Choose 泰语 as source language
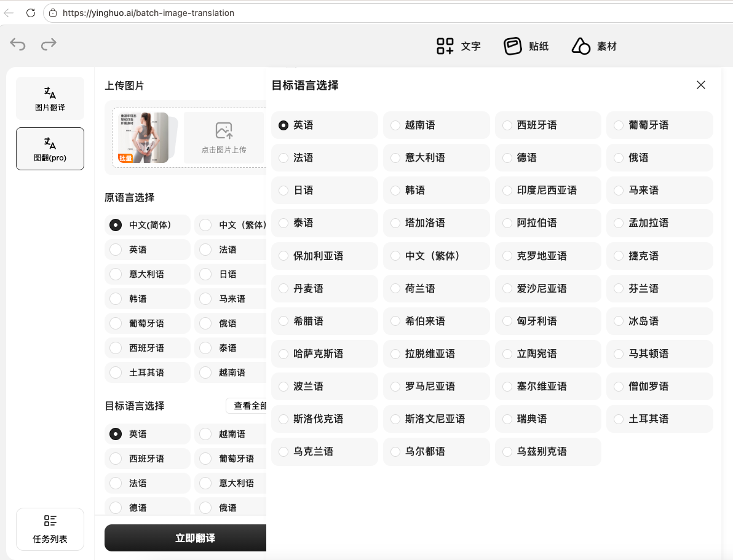Screen dimensions: 733x560 [x=231, y=348]
